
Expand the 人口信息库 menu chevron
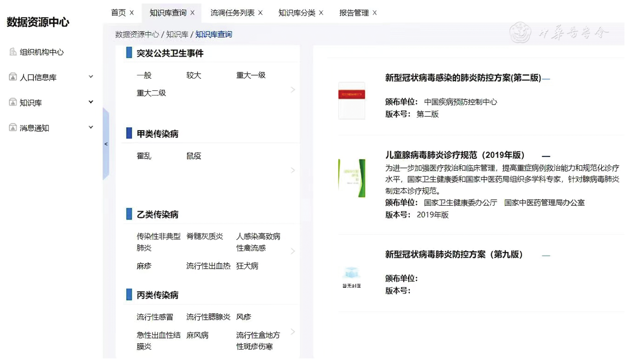[91, 77]
